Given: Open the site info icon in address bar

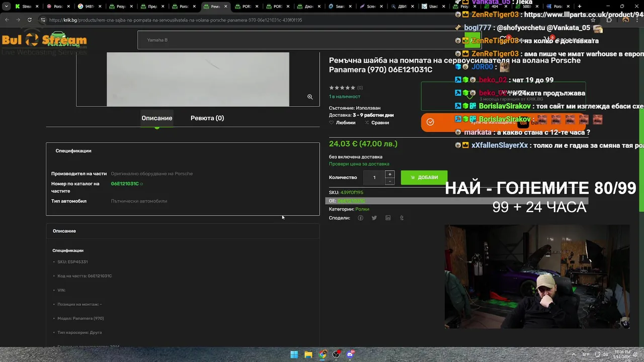Looking at the screenshot, I should (43, 20).
